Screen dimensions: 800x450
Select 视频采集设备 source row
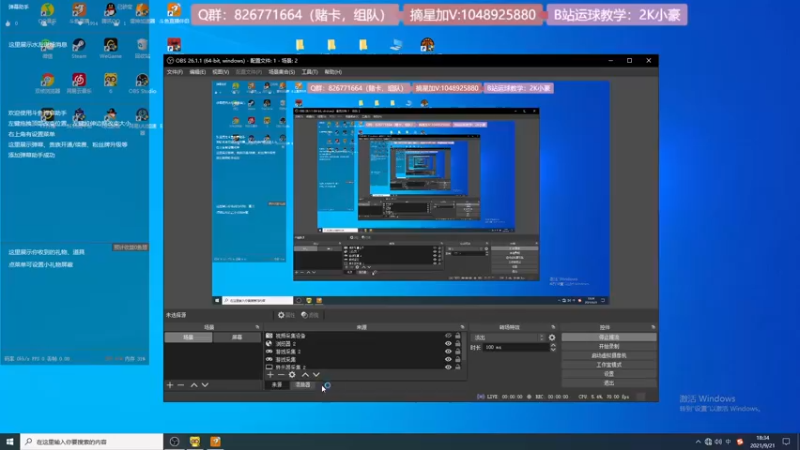click(x=363, y=336)
